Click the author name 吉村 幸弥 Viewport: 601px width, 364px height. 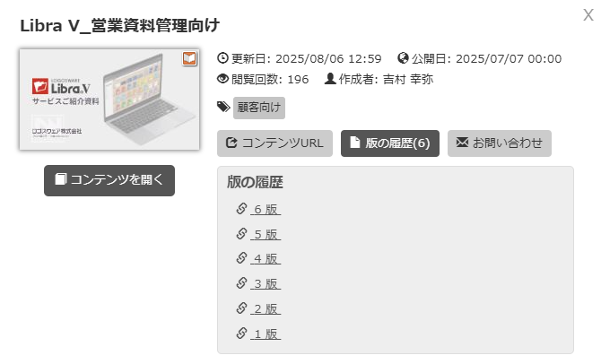click(x=408, y=79)
